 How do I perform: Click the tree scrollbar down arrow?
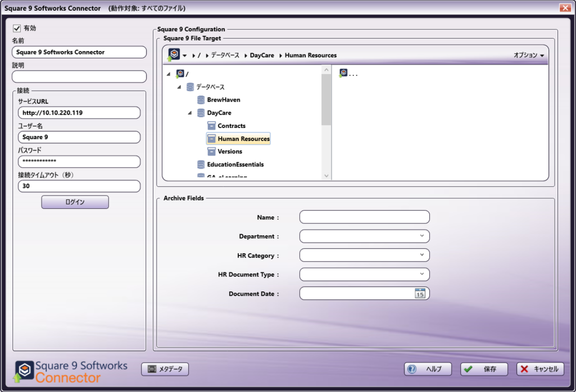(x=326, y=176)
